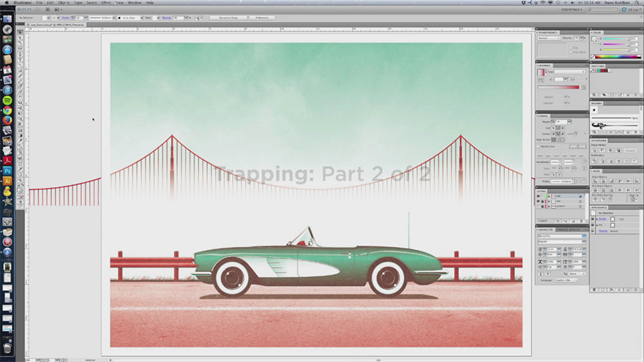Click the Expand button in Pathfinder
Viewport: 644px width, 362px height.
630,151
